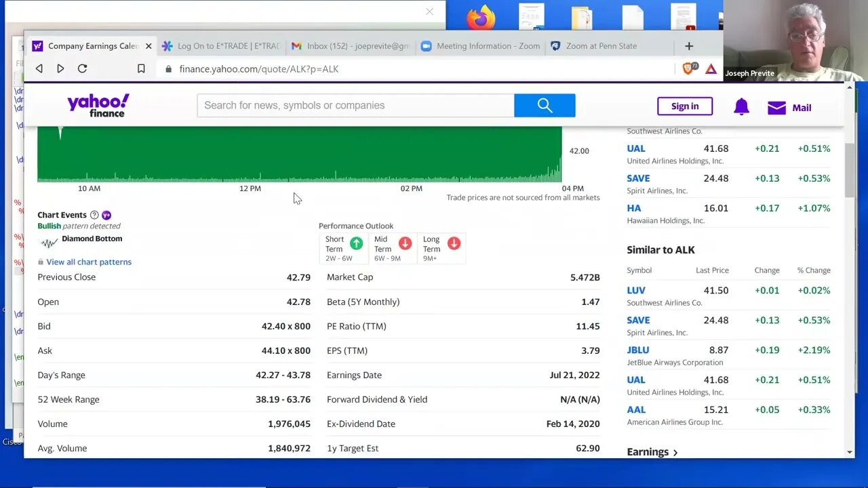Click the Previous Close value 42.79
The image size is (868, 488).
pos(298,277)
